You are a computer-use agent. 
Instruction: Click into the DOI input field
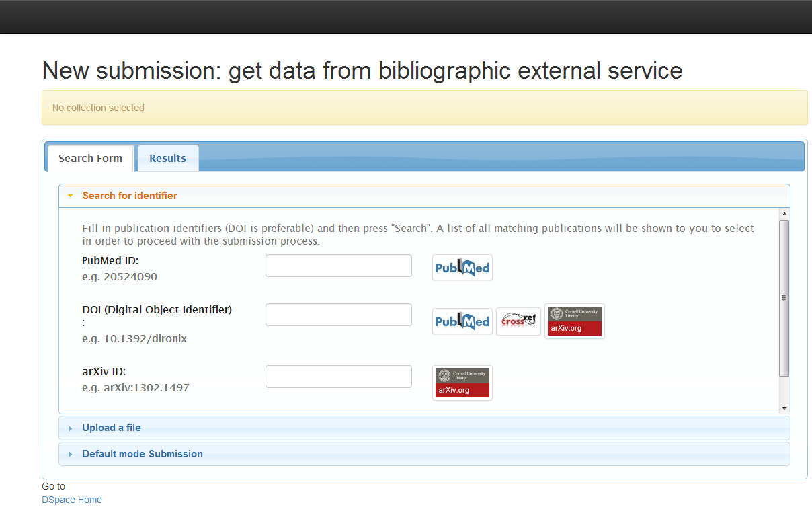coord(338,315)
